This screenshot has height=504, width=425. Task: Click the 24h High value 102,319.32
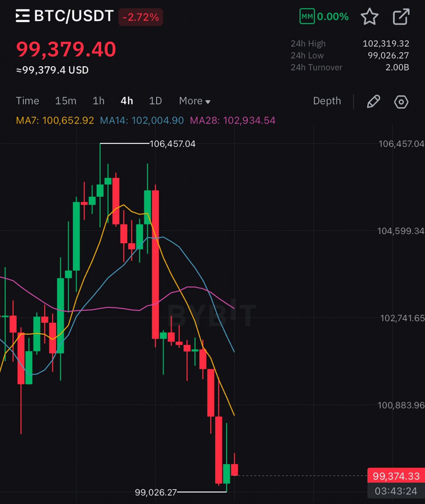[386, 43]
